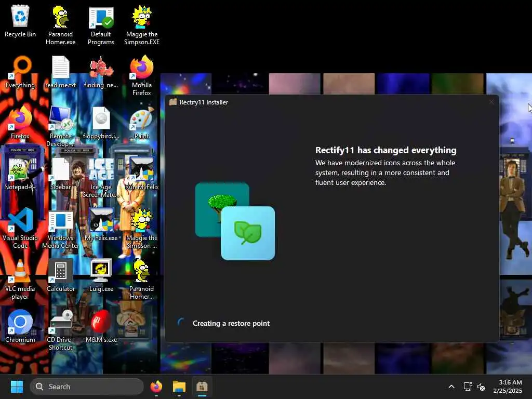Select the Run MyFelix shortcut
The height and width of the screenshot is (399, 532).
point(141,174)
